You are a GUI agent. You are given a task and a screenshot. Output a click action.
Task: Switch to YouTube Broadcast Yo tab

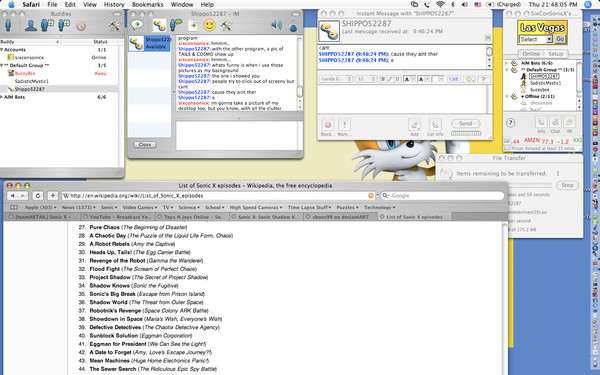point(118,217)
